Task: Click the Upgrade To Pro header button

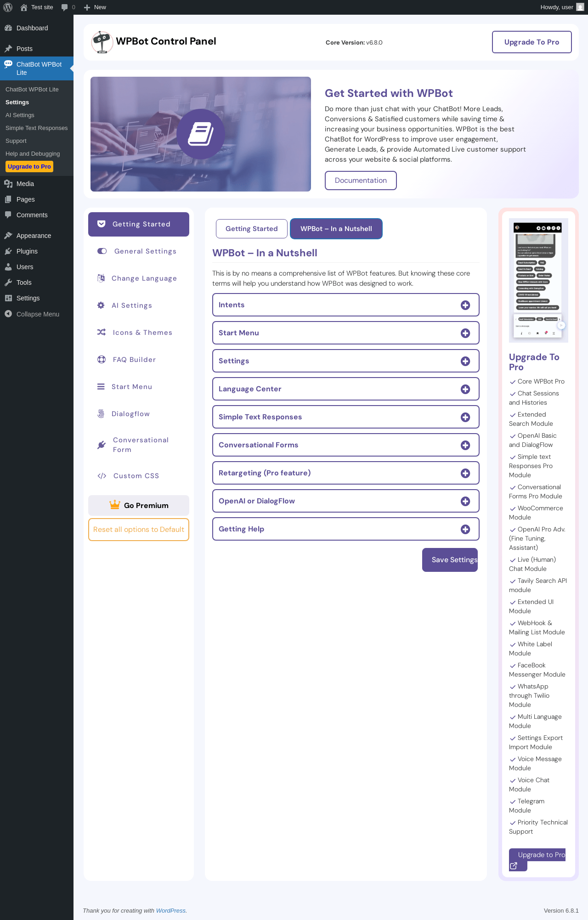Action: point(532,42)
